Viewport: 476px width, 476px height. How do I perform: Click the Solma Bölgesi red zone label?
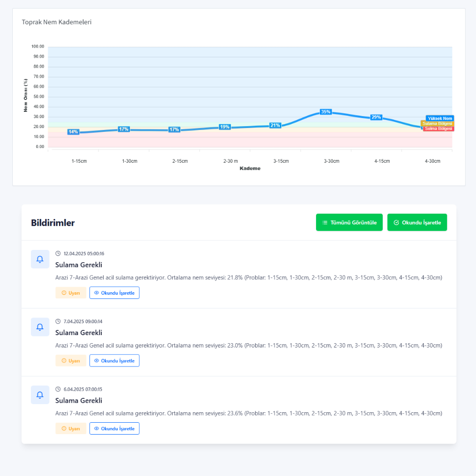[x=438, y=129]
